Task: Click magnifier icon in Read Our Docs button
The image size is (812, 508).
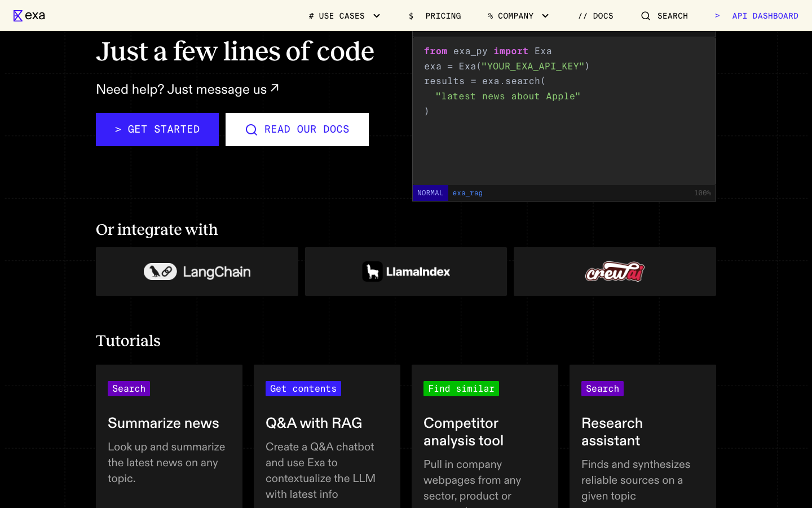Action: pos(251,130)
